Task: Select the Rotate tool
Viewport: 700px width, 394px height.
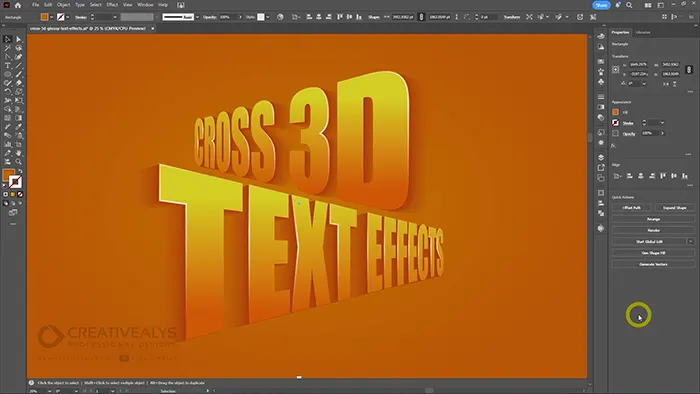Action: pos(8,92)
